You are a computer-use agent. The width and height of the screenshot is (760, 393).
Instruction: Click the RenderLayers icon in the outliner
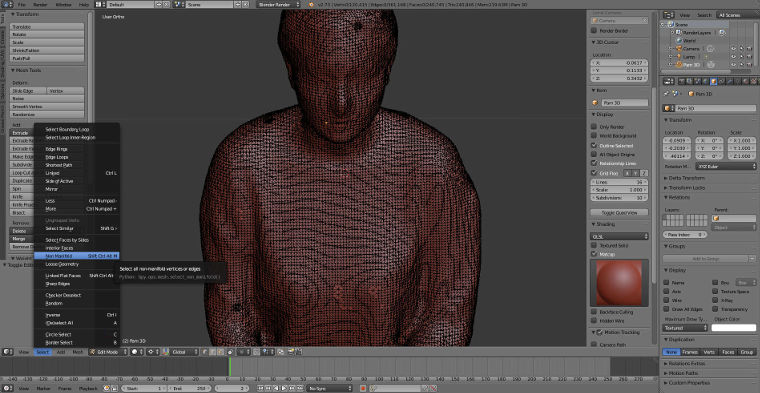[x=679, y=32]
